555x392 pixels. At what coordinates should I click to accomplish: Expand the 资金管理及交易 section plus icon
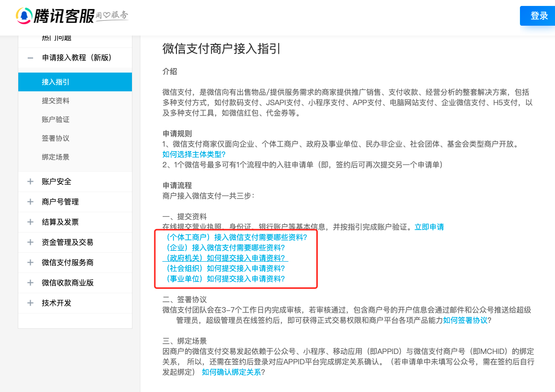[x=31, y=242]
